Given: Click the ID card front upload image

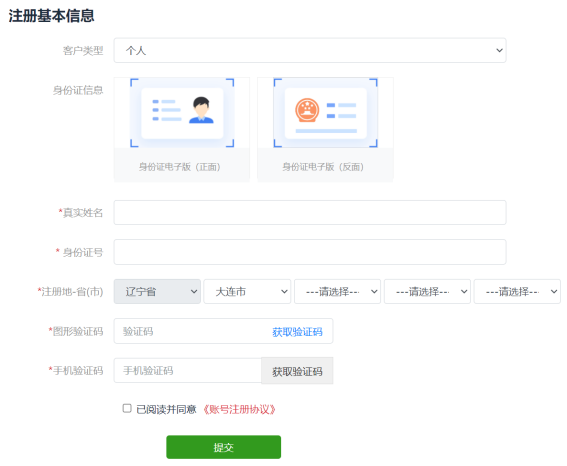Looking at the screenshot, I should tap(182, 113).
